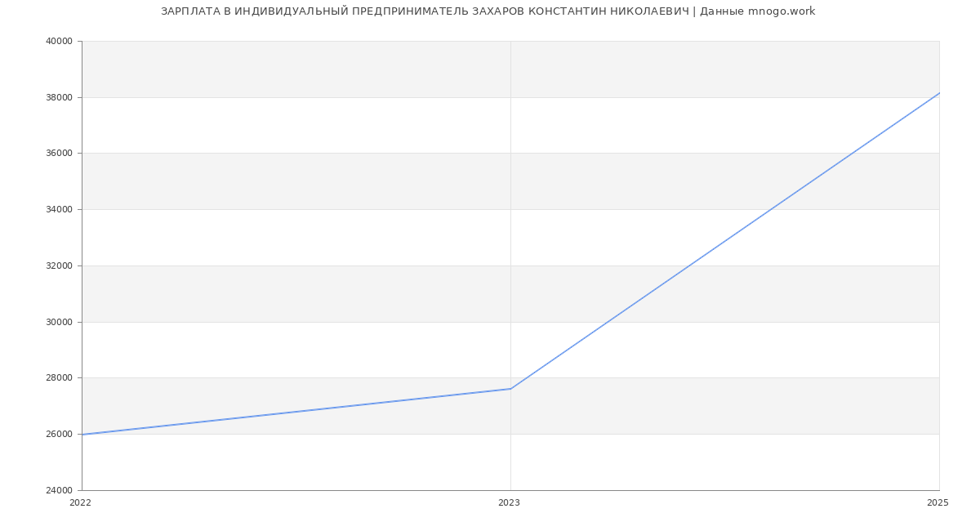
Task: Click the 26000 y-axis label
Action: pos(60,435)
